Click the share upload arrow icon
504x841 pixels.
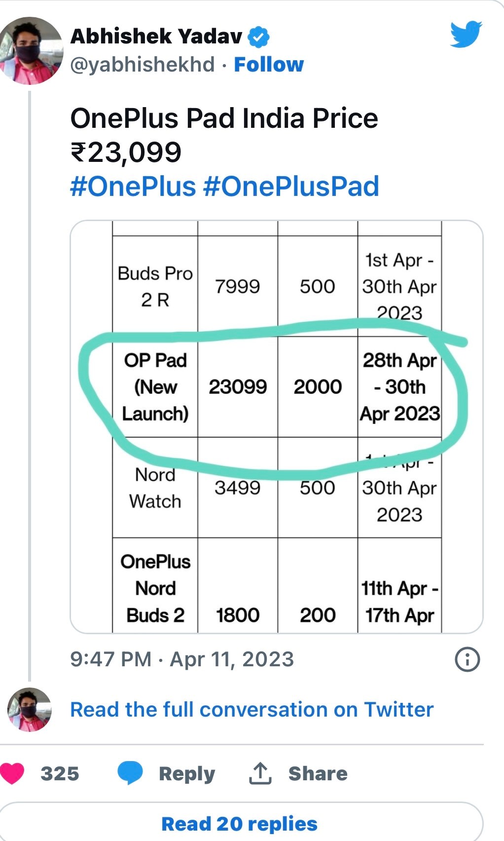260,773
